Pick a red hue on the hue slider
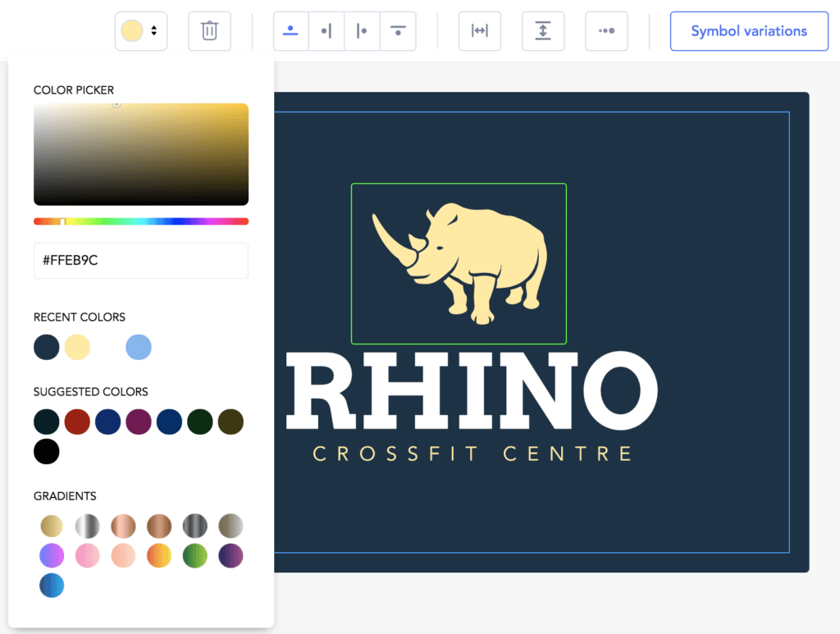Image resolution: width=840 pixels, height=634 pixels. [37, 221]
